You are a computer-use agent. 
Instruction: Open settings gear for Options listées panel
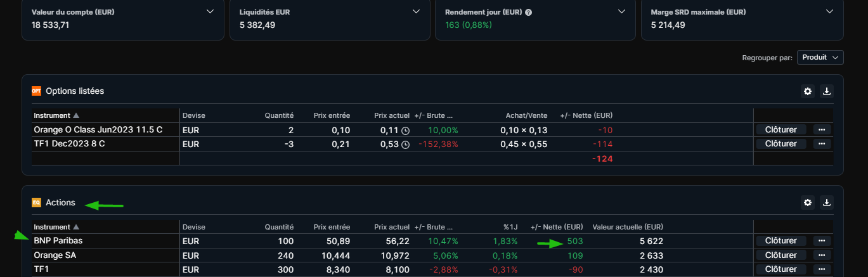(807, 91)
